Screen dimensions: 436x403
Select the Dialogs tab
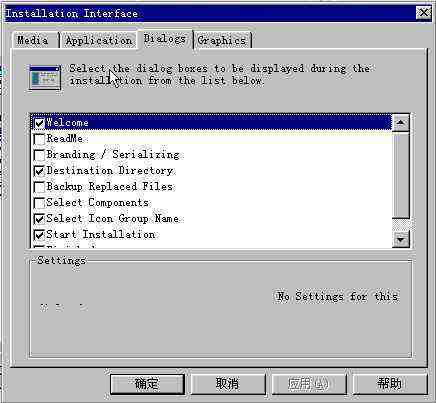165,39
